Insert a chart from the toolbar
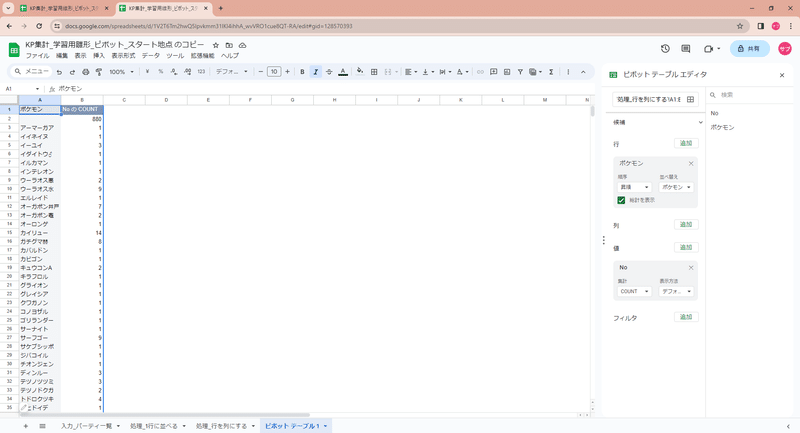800x433 pixels. (x=507, y=72)
